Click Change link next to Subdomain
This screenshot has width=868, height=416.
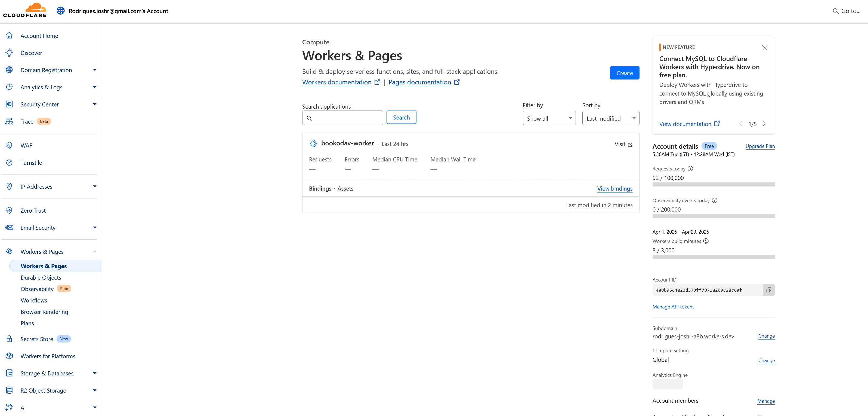click(x=766, y=336)
